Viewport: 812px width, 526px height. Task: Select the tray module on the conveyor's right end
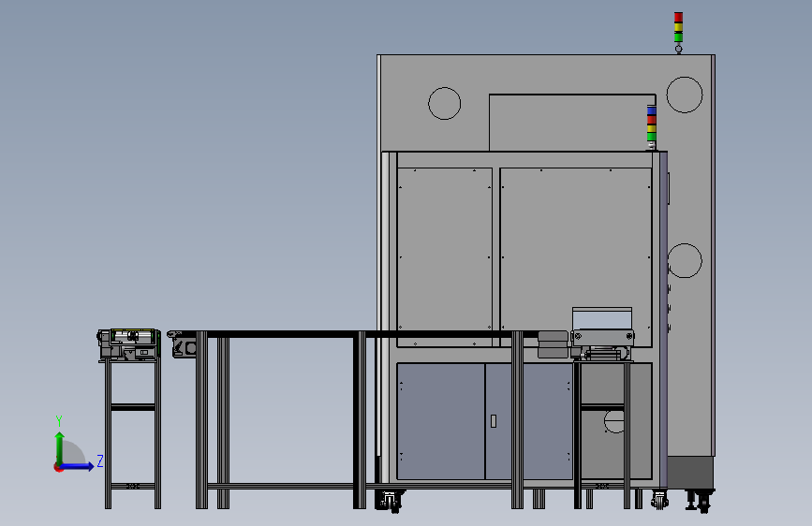(602, 334)
